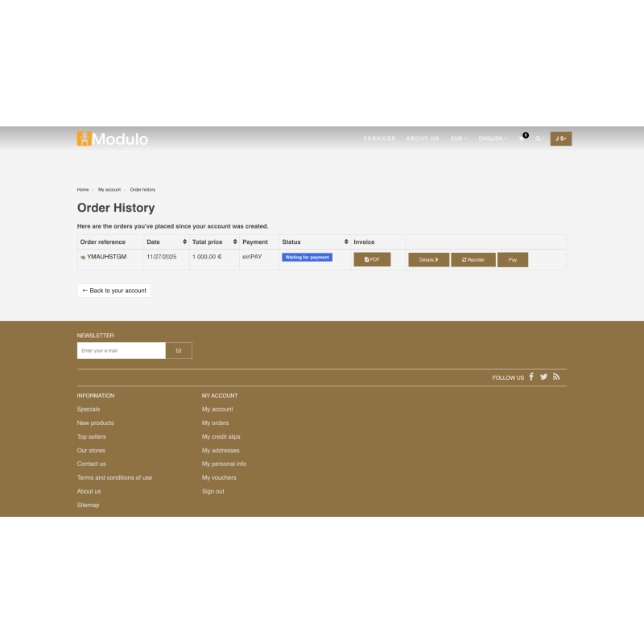The image size is (644, 644).
Task: Sort by Total price column arrows
Action: click(x=235, y=242)
